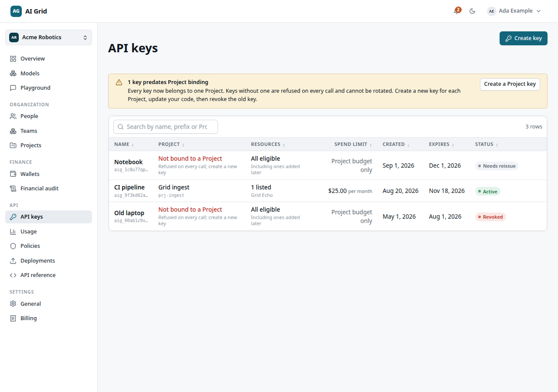The width and height of the screenshot is (558, 392).
Task: Click Create a Project key button
Action: click(x=510, y=84)
